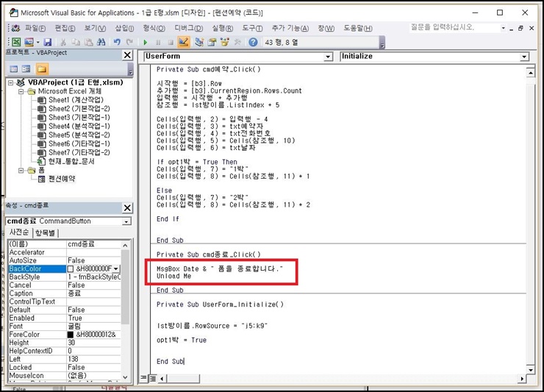This screenshot has height=392, width=544.
Task: Open the Insert UserForm dropdown arrow
Action: tap(37, 43)
